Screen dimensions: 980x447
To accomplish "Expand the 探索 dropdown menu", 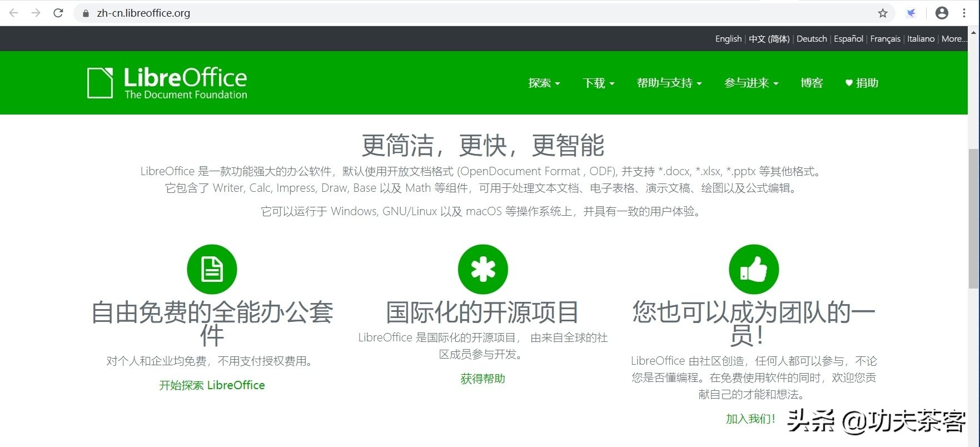I will (x=544, y=83).
